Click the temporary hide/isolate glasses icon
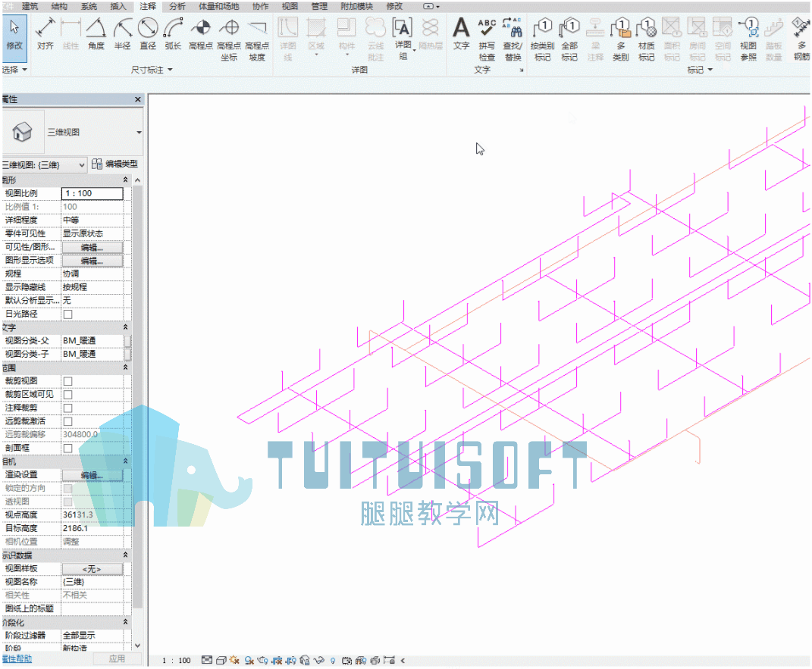 pyautogui.click(x=318, y=660)
